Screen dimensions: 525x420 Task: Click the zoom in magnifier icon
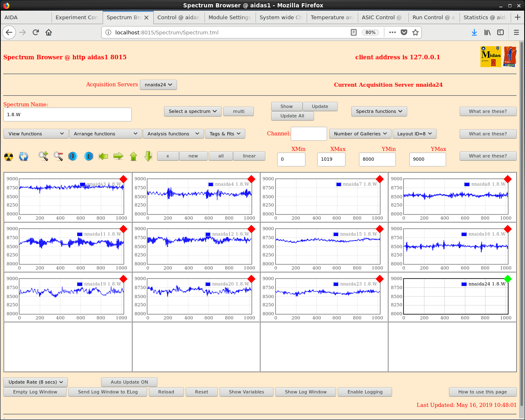43,156
